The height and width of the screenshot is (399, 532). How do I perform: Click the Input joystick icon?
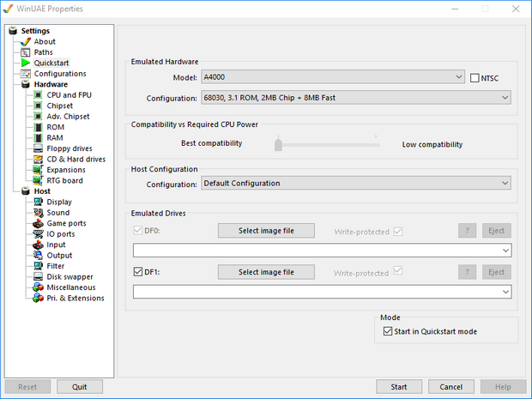tap(38, 245)
